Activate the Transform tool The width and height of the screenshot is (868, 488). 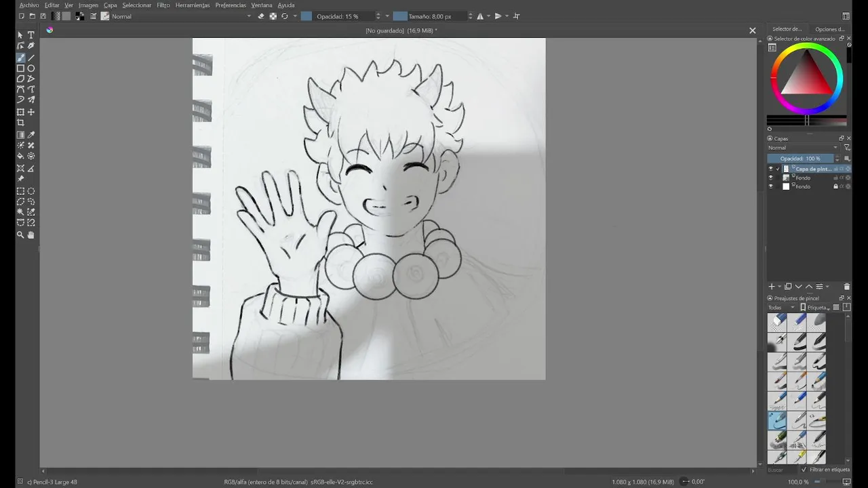tap(20, 112)
